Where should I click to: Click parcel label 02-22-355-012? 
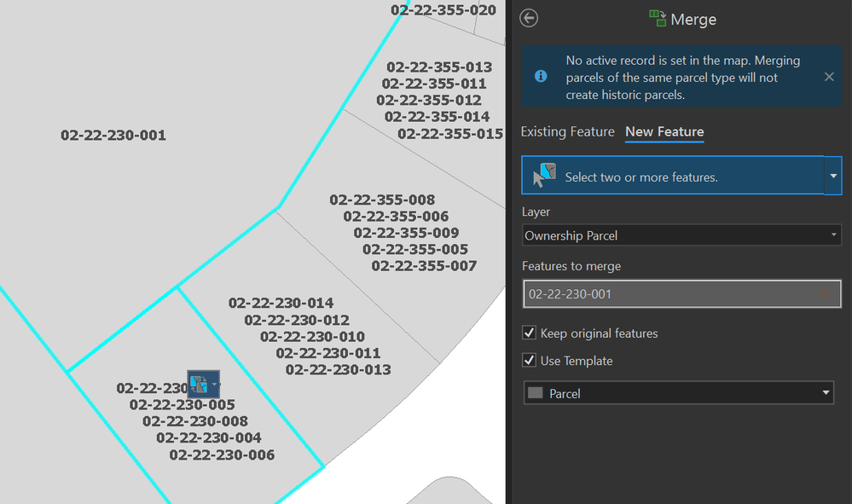(x=429, y=100)
